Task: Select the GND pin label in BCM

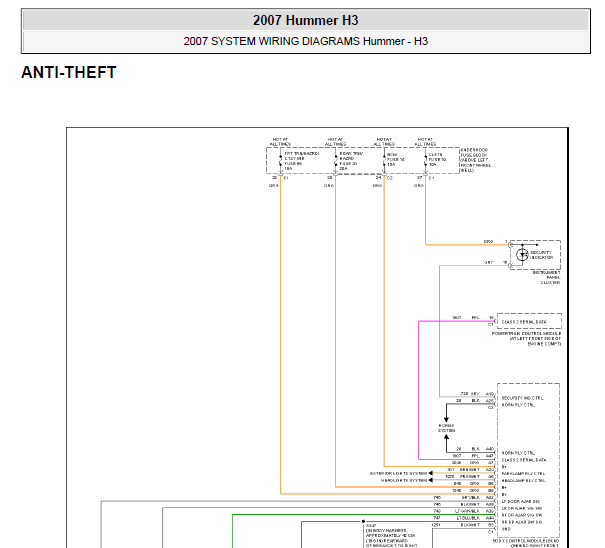Action: click(506, 529)
